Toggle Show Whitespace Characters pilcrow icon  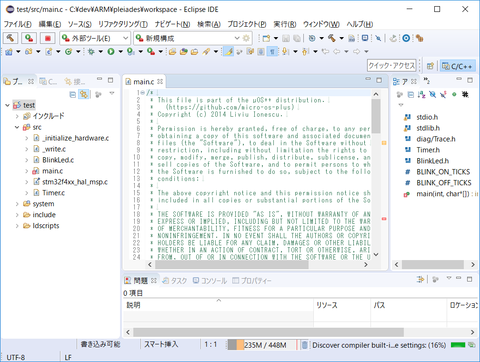click(272, 51)
